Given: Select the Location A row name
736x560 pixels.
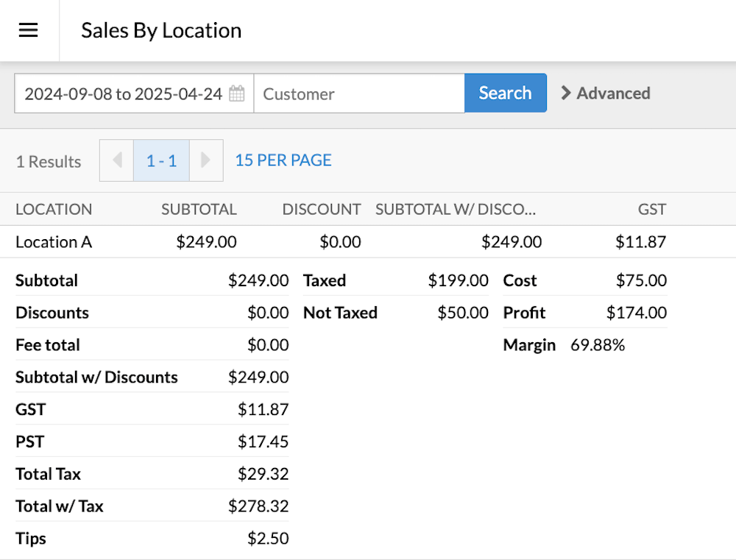Looking at the screenshot, I should [x=54, y=242].
